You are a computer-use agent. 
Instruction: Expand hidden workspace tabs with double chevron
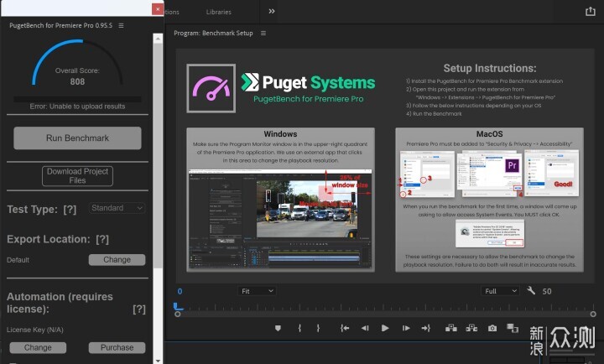(x=272, y=11)
